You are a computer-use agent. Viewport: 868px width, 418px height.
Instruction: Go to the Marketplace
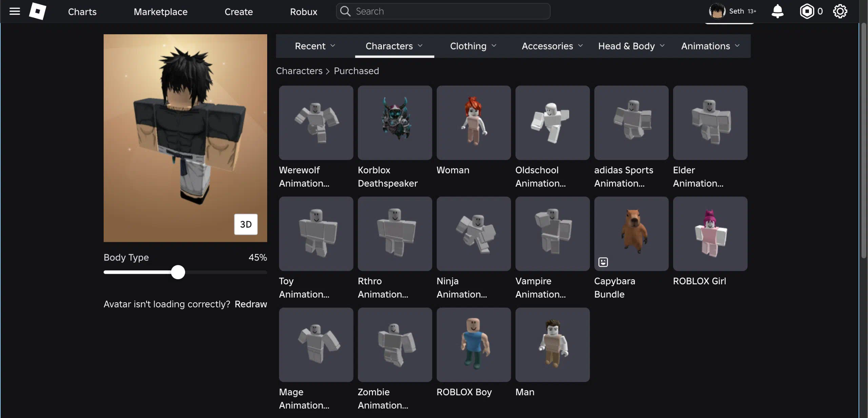point(161,12)
